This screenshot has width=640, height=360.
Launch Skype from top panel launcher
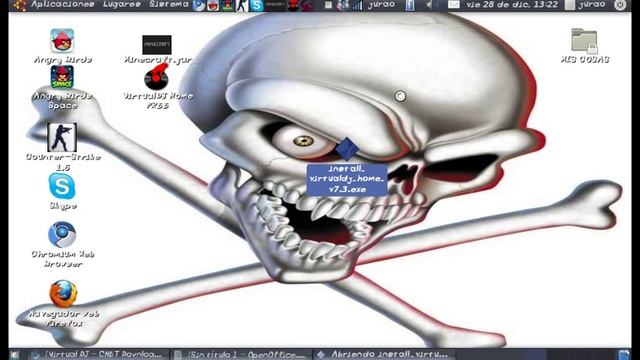(256, 5)
